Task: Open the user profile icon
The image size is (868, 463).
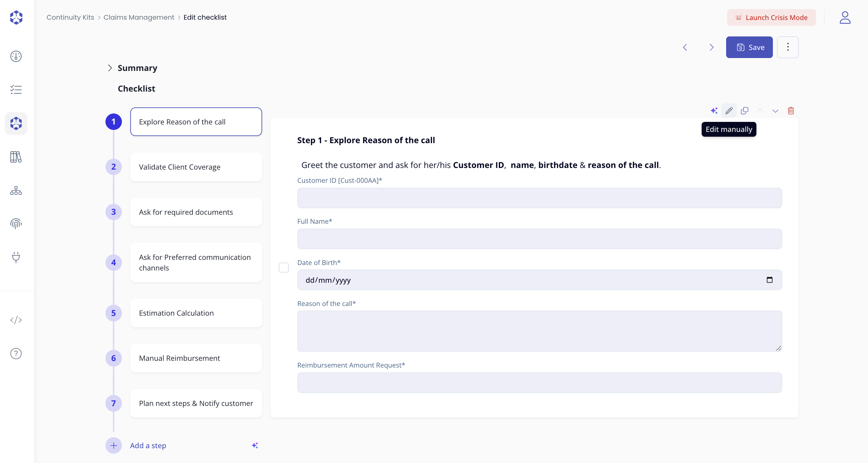Action: click(845, 17)
